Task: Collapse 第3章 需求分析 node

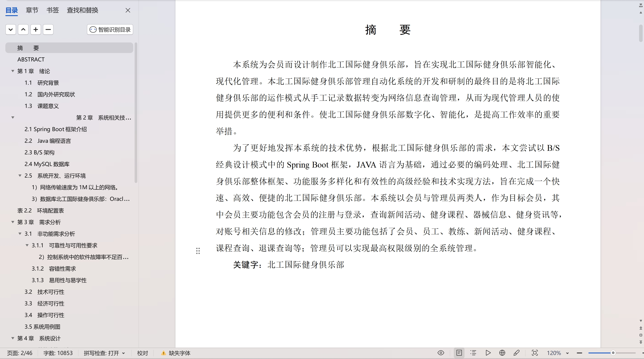Action: pyautogui.click(x=13, y=222)
